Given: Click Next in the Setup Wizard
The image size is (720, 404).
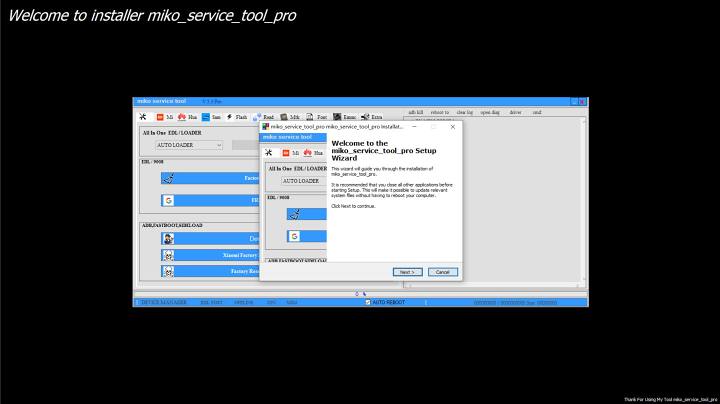Looking at the screenshot, I should [406, 271].
